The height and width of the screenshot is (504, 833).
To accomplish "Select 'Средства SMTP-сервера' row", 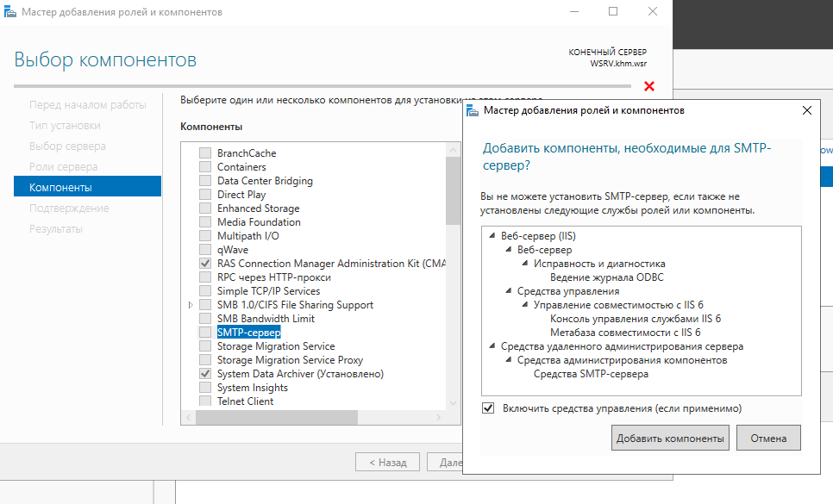I will click(x=591, y=374).
